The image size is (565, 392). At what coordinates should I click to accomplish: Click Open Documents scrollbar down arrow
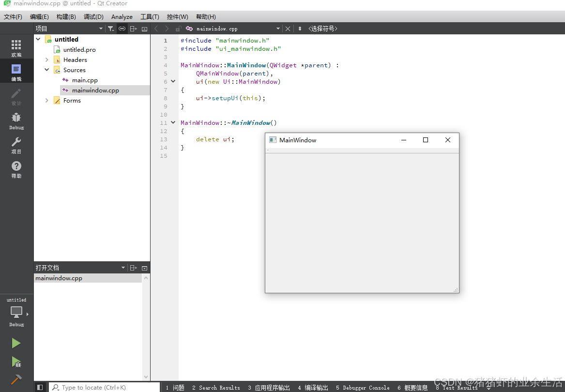click(x=146, y=377)
